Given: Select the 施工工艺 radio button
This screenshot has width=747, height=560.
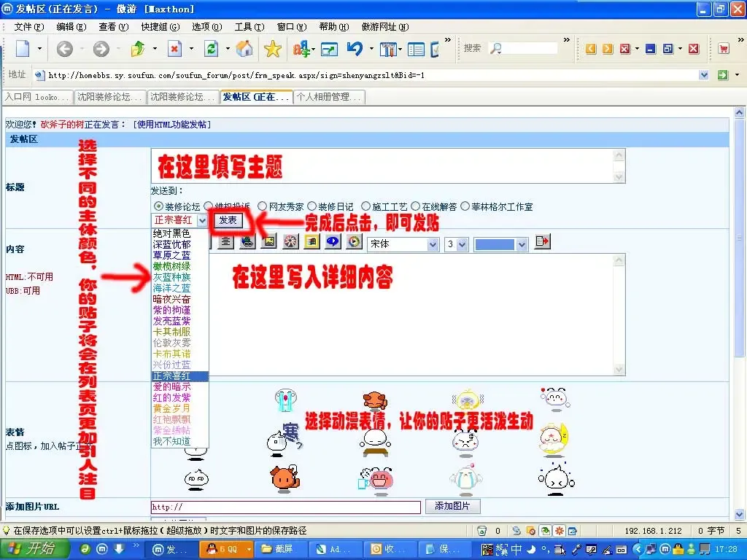Looking at the screenshot, I should [365, 206].
